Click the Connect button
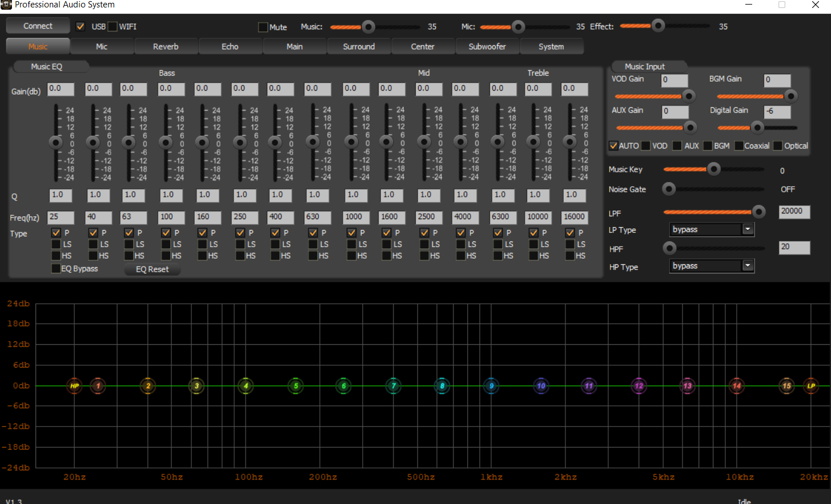 point(38,26)
